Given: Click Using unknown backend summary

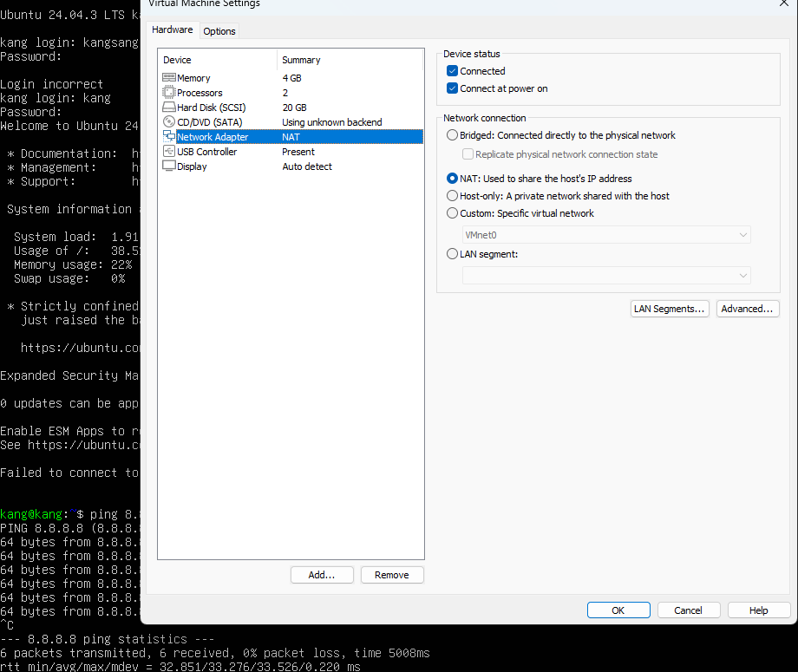Looking at the screenshot, I should [x=332, y=122].
